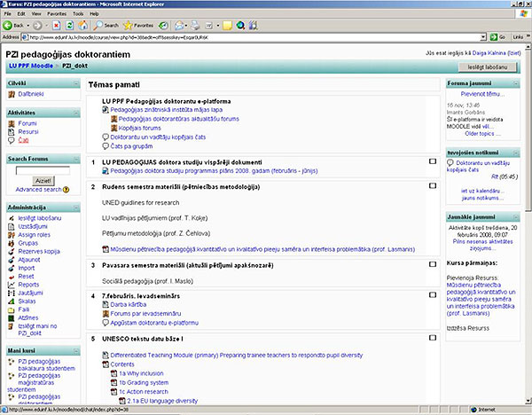Collapse the Aktivitātes block

click(76, 113)
